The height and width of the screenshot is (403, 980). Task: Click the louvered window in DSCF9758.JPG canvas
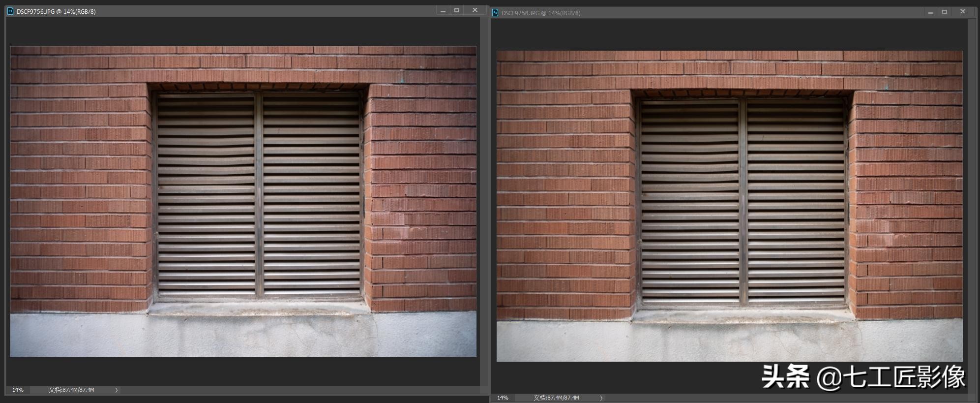(x=742, y=202)
